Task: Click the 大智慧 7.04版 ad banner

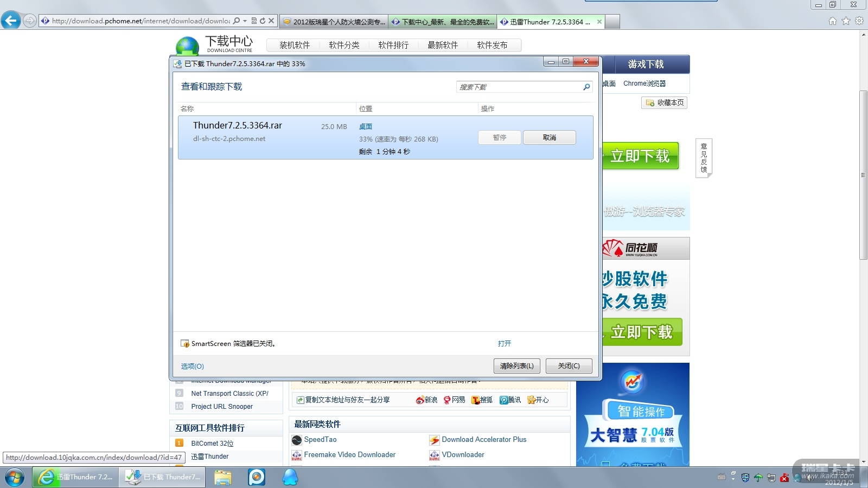Action: [x=633, y=415]
